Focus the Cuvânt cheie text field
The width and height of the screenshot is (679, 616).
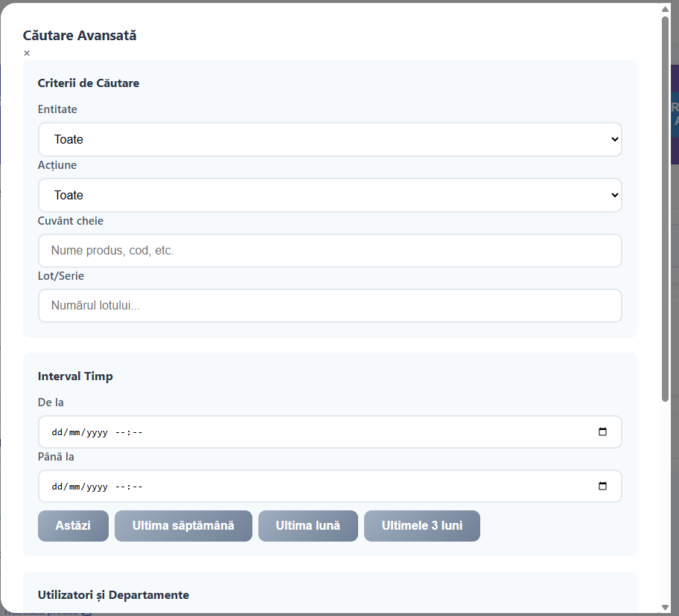pyautogui.click(x=330, y=251)
